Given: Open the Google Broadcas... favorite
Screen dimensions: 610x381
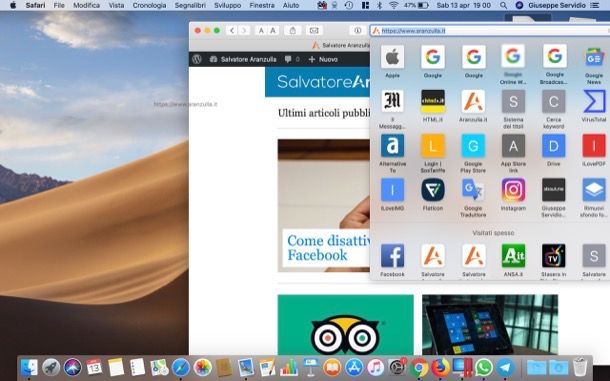Looking at the screenshot, I should coord(554,57).
